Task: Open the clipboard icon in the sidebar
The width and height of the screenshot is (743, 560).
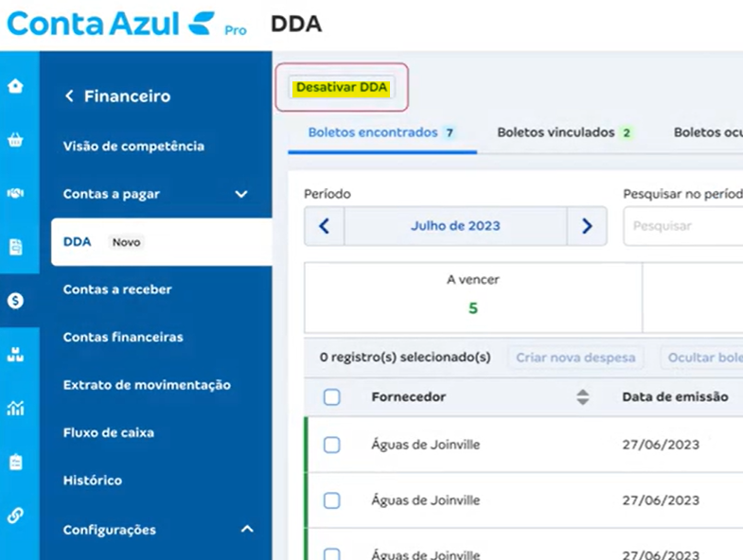Action: point(15,462)
